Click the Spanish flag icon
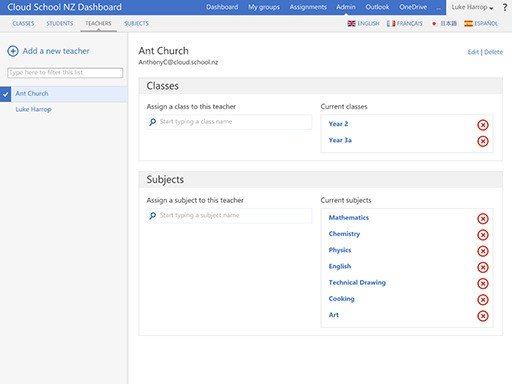The width and height of the screenshot is (512, 384). (x=468, y=24)
